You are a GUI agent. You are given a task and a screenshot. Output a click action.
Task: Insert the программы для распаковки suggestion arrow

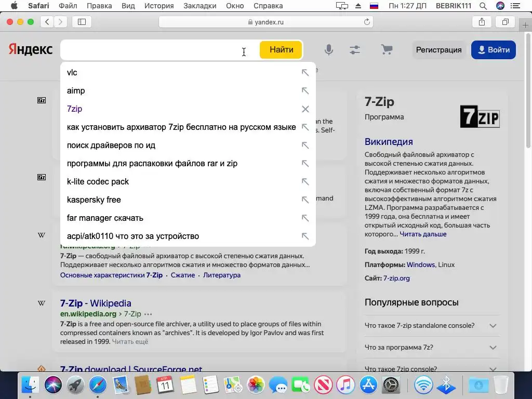(x=305, y=164)
